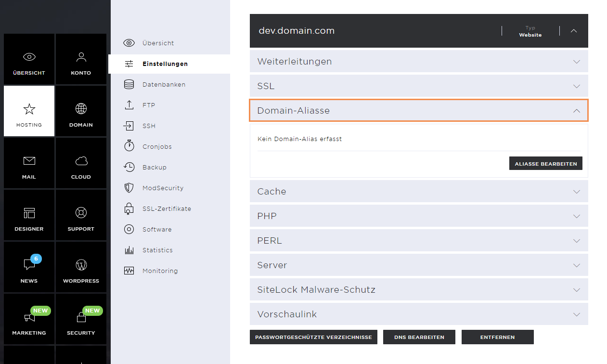This screenshot has width=607, height=364.
Task: Click the FTP upload icon
Action: coord(129,105)
